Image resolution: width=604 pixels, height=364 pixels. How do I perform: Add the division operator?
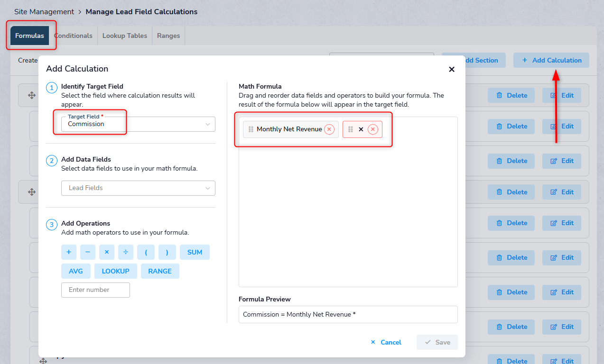[x=126, y=252]
